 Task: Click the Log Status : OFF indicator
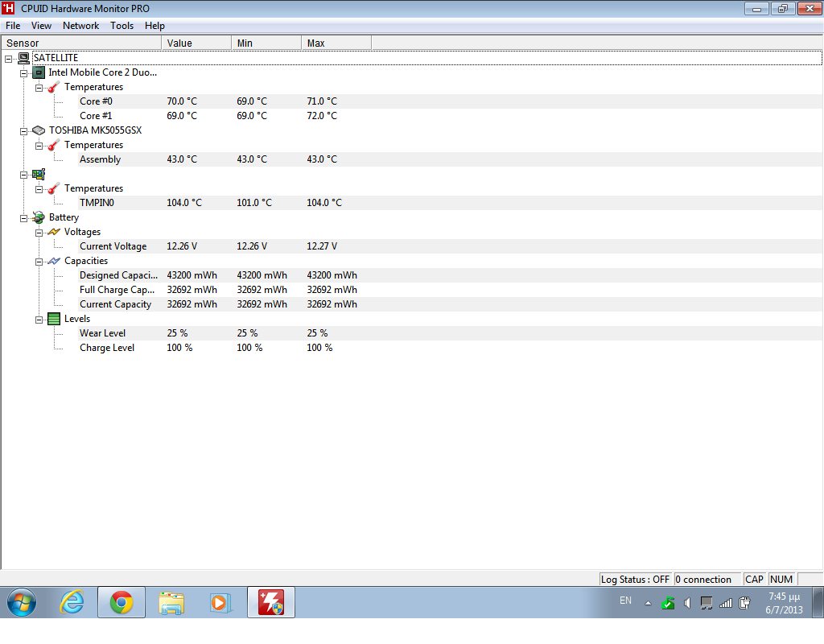(636, 580)
